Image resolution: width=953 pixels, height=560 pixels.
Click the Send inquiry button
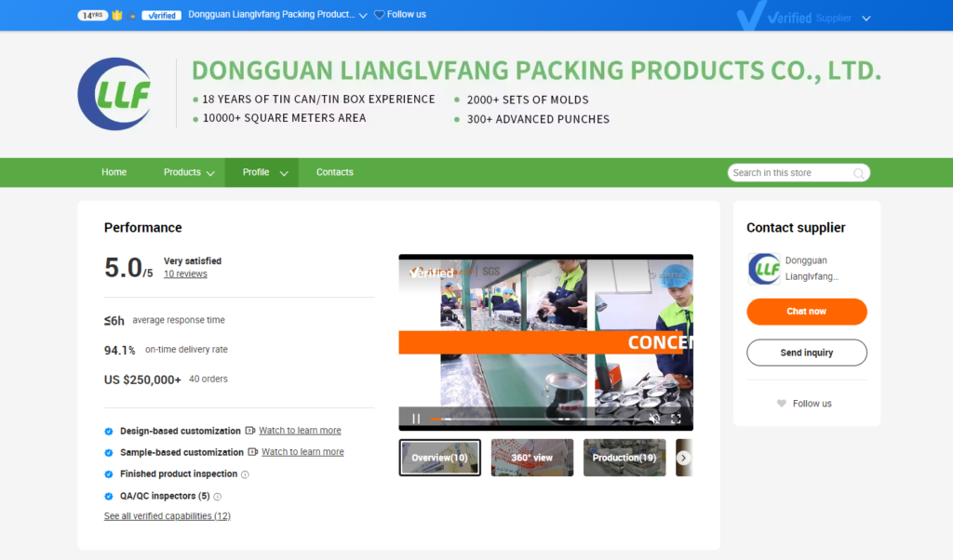click(x=807, y=353)
